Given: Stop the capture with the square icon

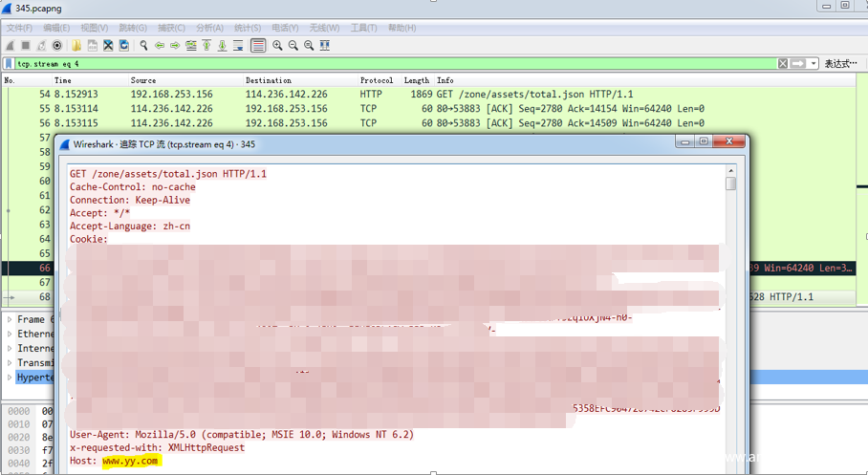Looking at the screenshot, I should click(26, 45).
